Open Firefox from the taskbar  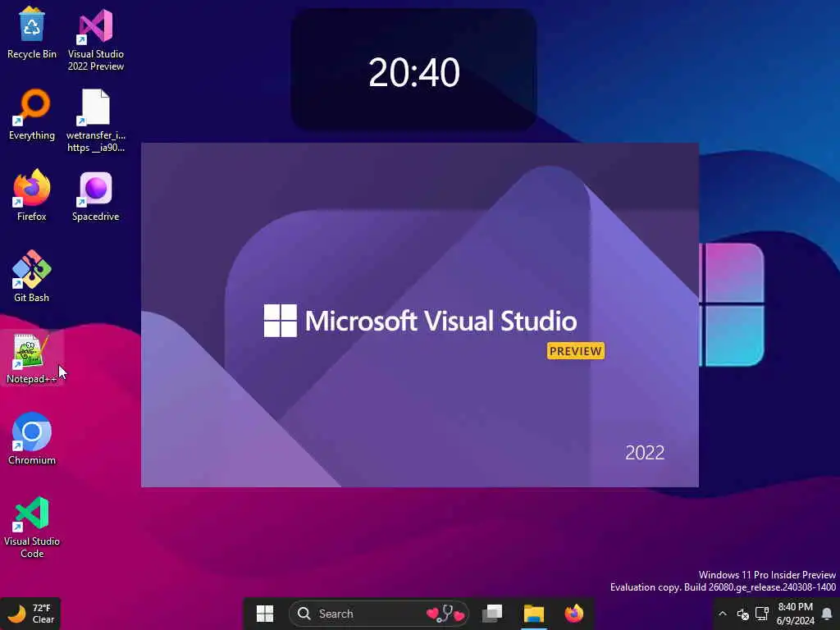point(574,614)
